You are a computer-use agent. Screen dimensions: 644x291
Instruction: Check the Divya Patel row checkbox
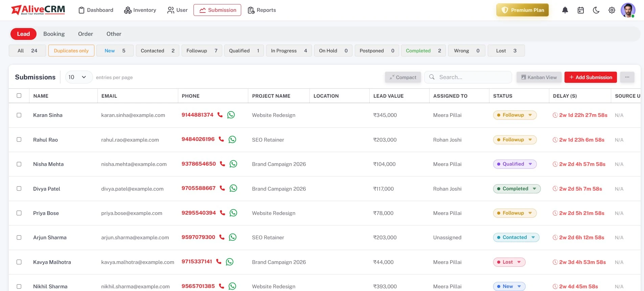pyautogui.click(x=19, y=189)
